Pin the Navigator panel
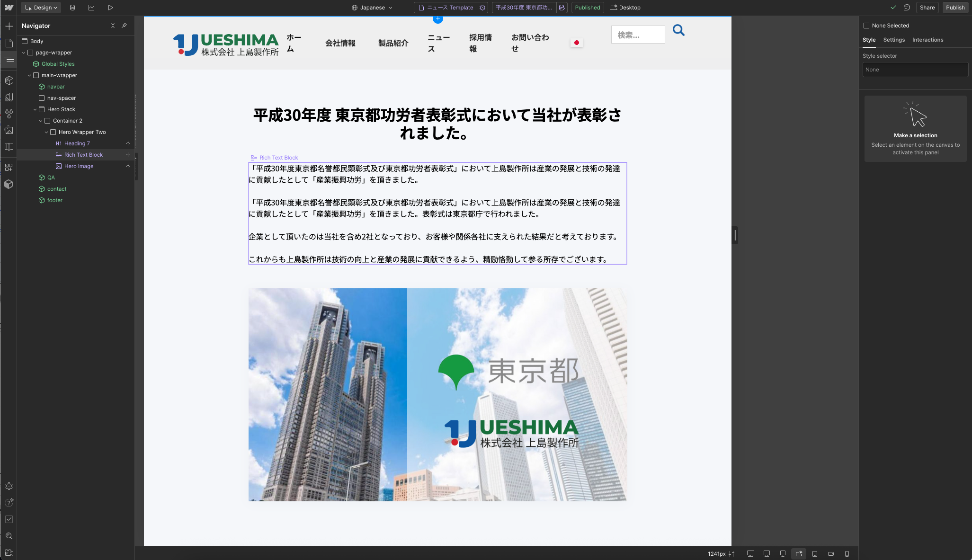 pos(125,26)
